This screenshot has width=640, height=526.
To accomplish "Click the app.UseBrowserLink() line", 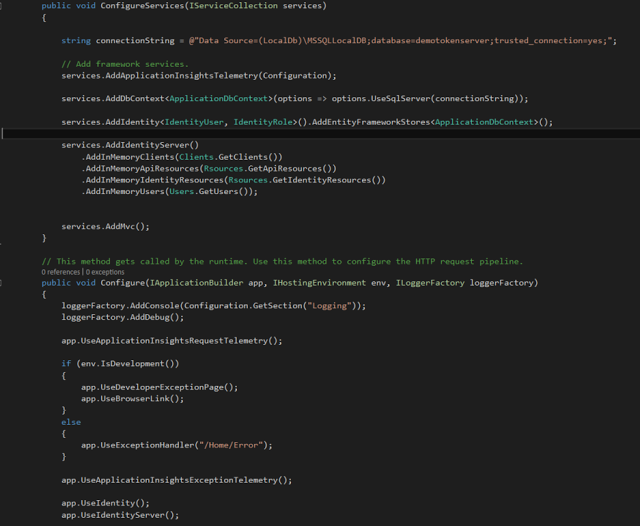I will point(133,399).
